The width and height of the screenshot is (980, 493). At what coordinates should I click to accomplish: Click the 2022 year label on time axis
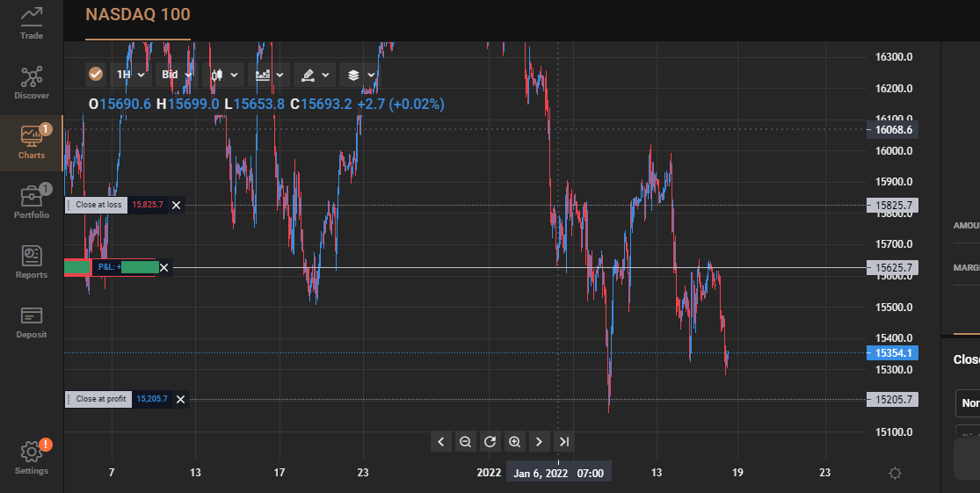pyautogui.click(x=489, y=473)
